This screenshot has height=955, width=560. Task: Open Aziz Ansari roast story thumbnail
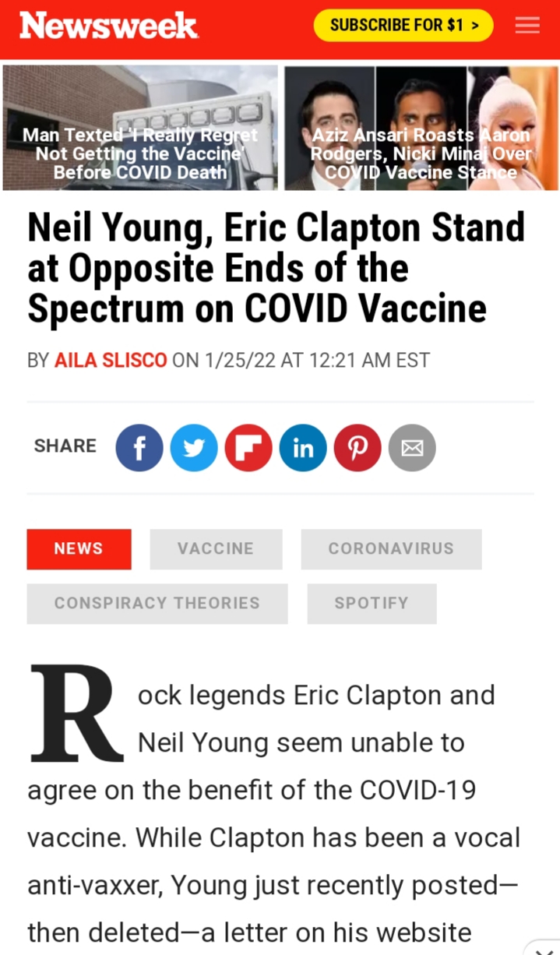tap(421, 128)
